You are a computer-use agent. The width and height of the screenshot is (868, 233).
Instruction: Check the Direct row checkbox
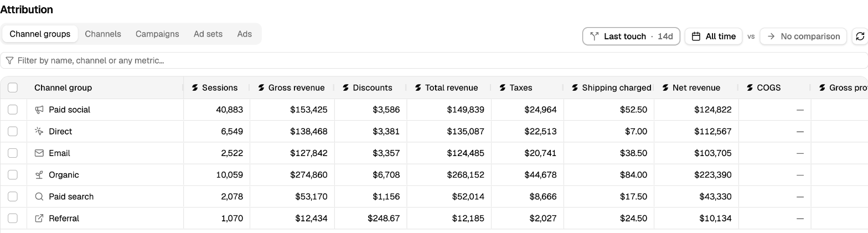[13, 131]
